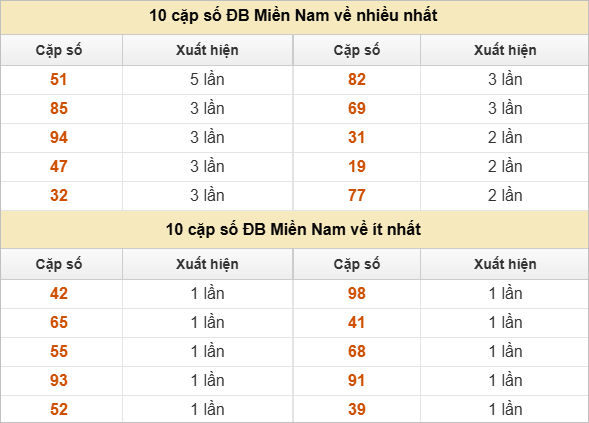Click pair number 51 in the top table
589x423 pixels.
tap(59, 80)
